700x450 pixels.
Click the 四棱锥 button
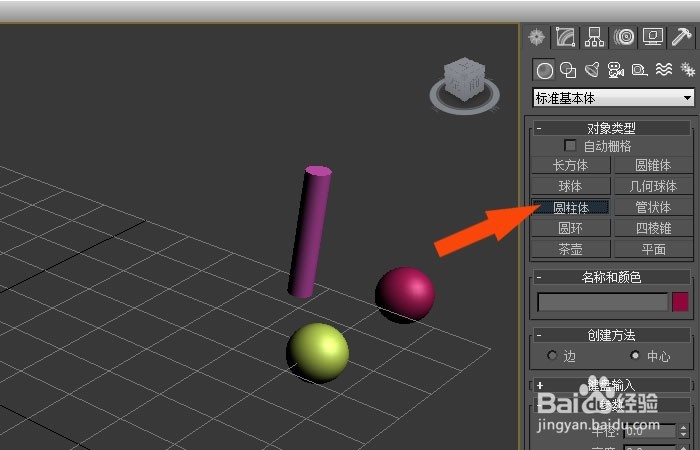coord(654,228)
